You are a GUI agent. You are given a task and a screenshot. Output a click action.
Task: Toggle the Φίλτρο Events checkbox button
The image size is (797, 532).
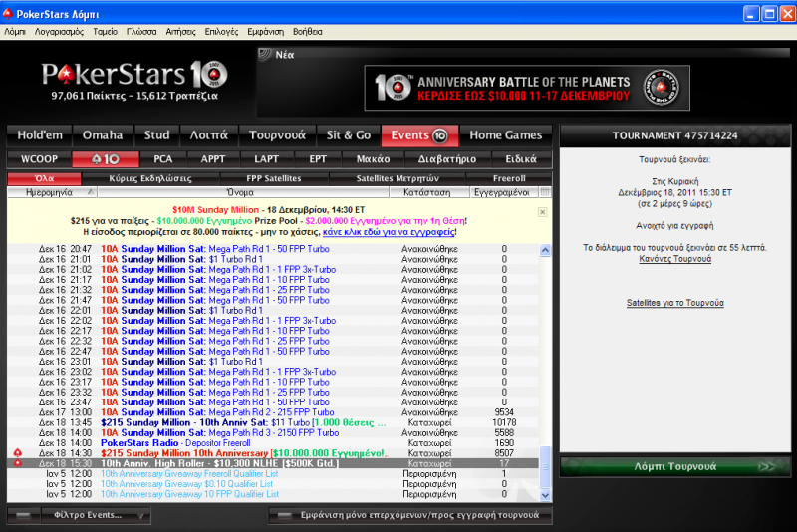click(x=23, y=515)
